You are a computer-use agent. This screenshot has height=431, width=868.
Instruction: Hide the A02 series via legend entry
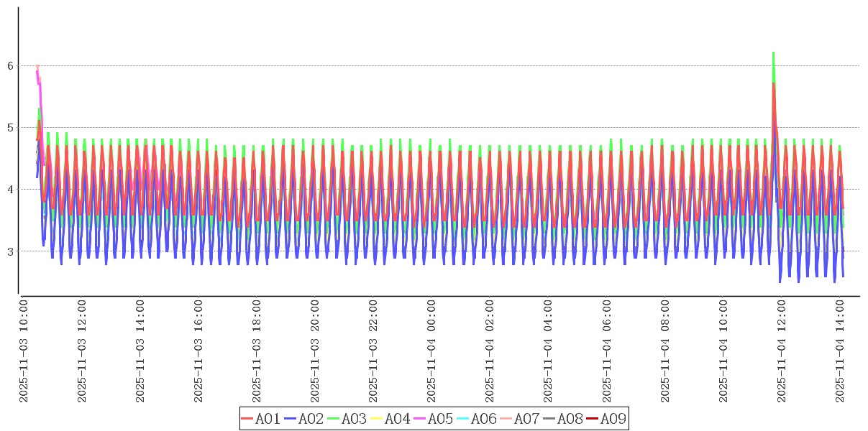(303, 419)
